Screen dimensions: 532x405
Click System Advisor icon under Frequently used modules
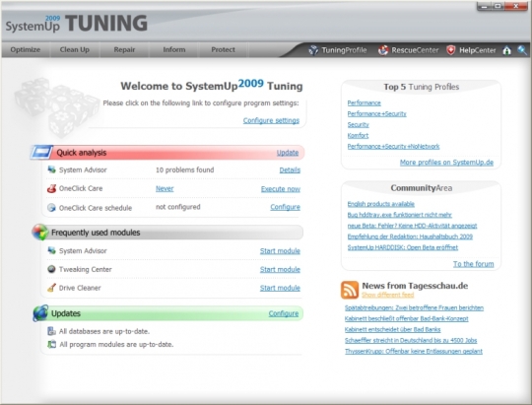51,250
